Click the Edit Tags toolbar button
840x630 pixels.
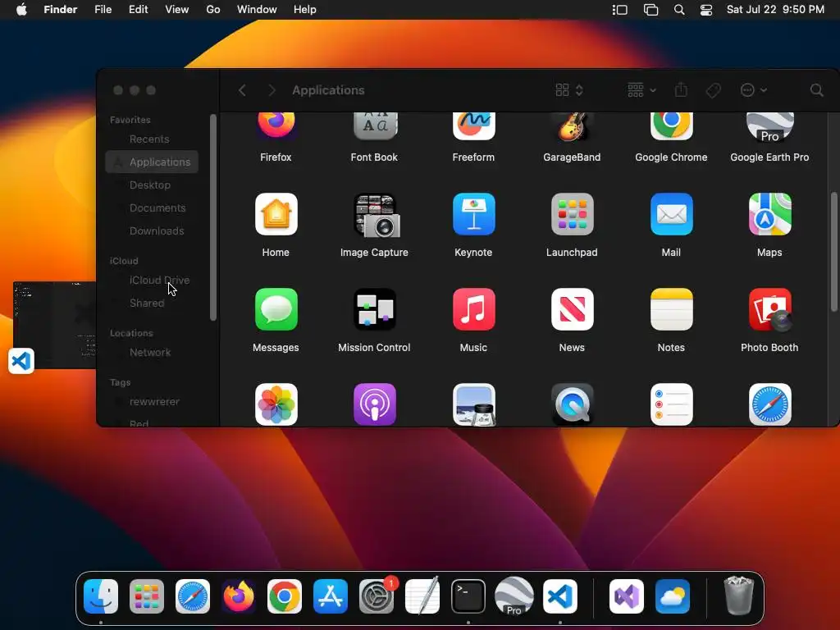pos(713,90)
